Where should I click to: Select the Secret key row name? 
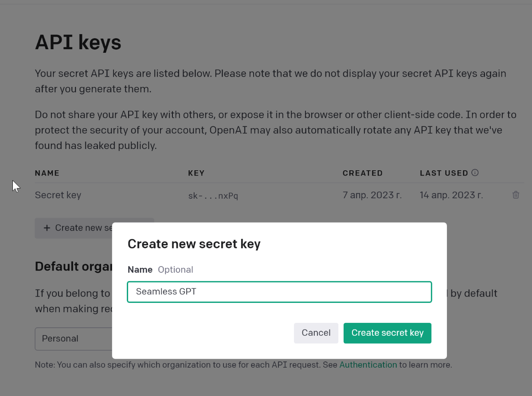tap(58, 195)
